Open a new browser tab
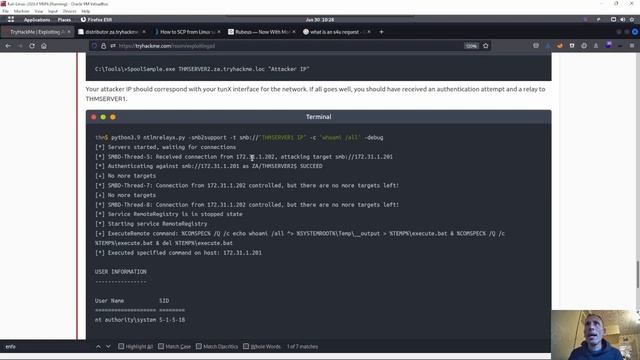The image size is (640, 360). click(381, 32)
